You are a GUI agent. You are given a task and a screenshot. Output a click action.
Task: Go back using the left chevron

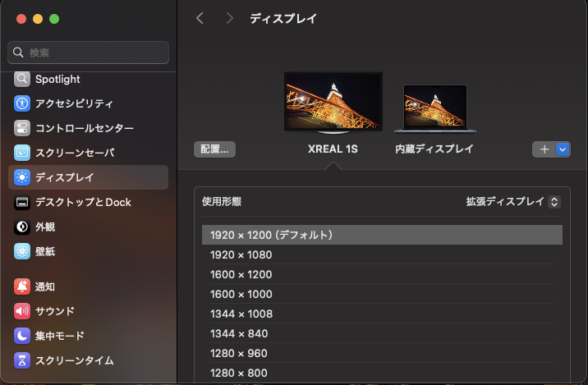click(x=200, y=18)
